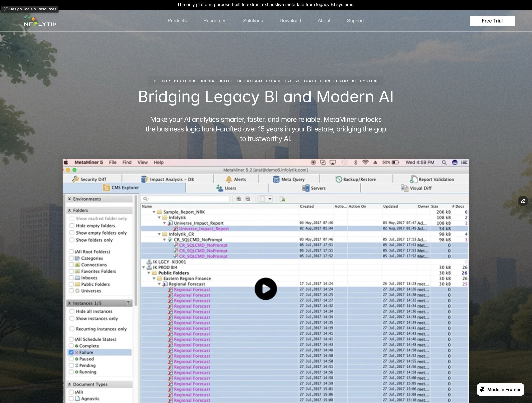Uncheck the Failure schedule state

click(x=71, y=352)
